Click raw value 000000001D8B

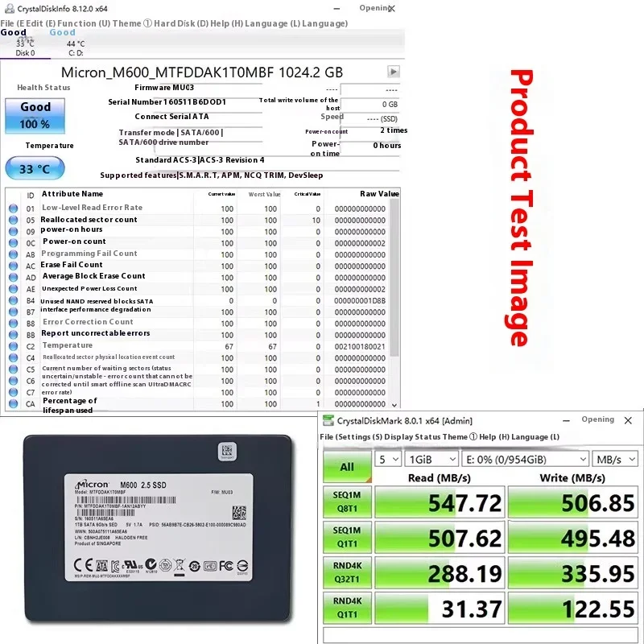click(360, 300)
